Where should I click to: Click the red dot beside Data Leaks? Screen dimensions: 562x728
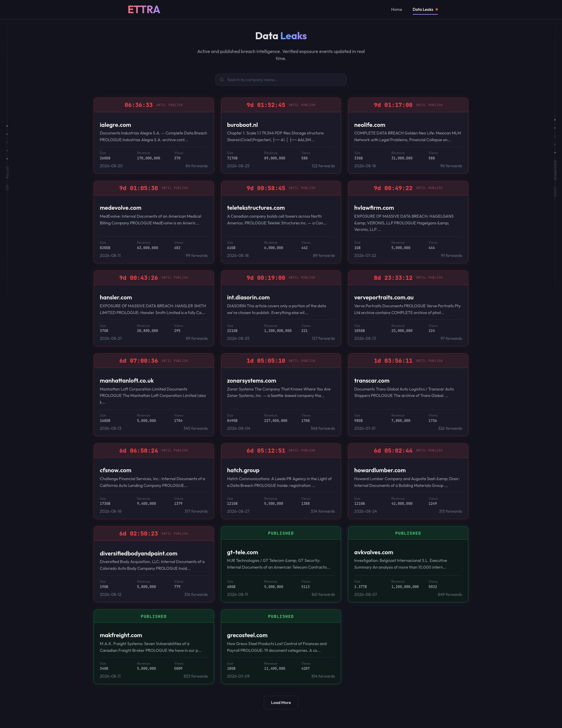coord(436,9)
